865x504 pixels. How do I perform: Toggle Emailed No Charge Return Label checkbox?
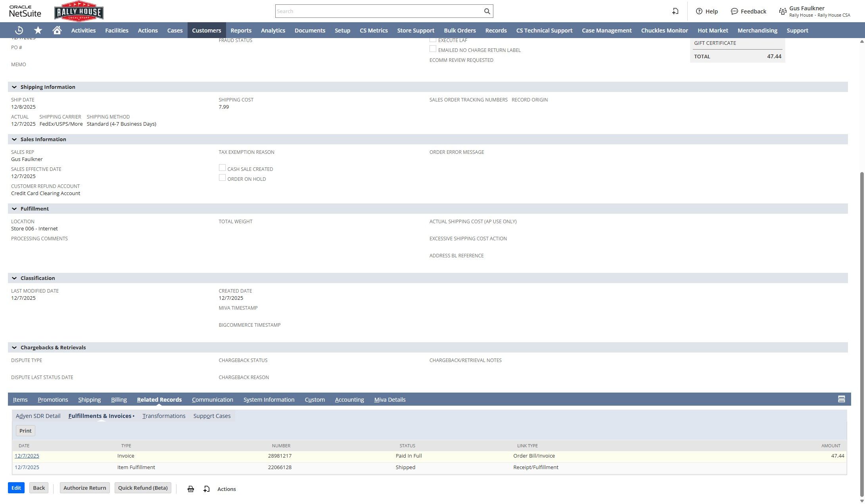(x=433, y=49)
